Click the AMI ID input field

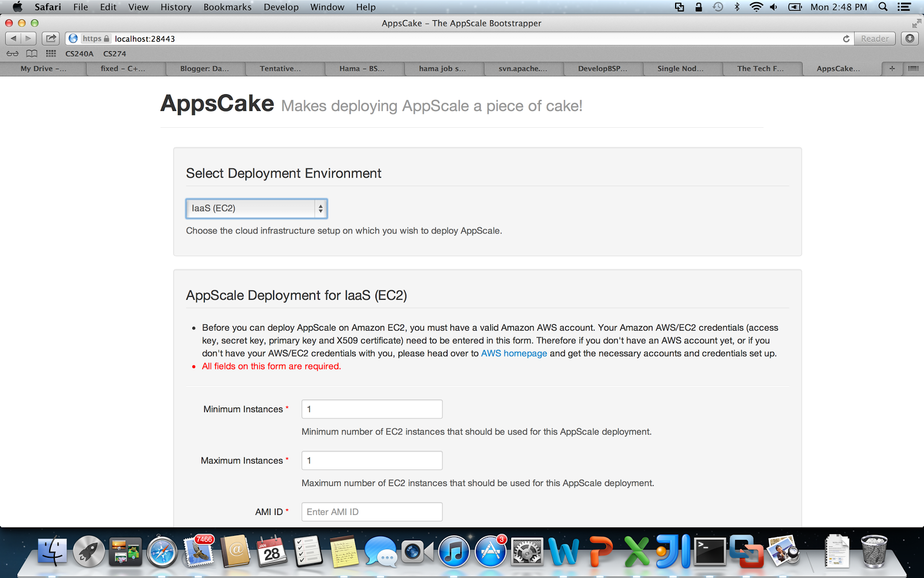coord(371,512)
